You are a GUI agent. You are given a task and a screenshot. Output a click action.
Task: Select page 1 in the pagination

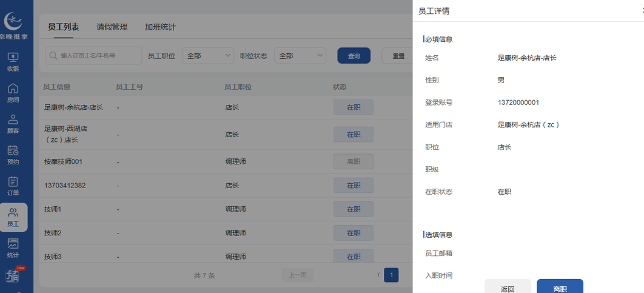[x=391, y=275]
